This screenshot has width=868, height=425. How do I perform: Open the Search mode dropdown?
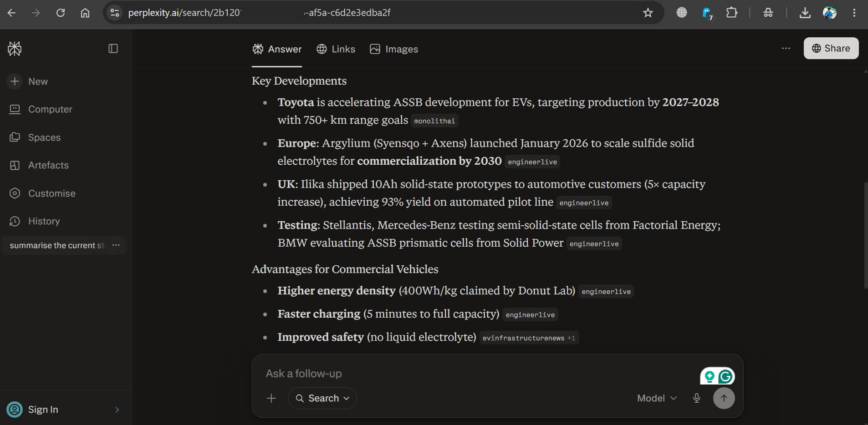coord(322,398)
